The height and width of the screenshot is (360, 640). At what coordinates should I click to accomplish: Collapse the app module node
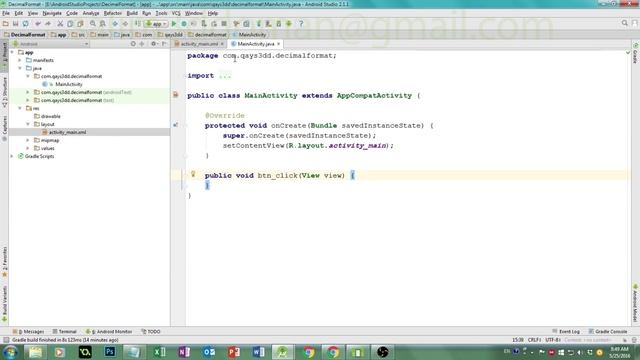click(12, 52)
